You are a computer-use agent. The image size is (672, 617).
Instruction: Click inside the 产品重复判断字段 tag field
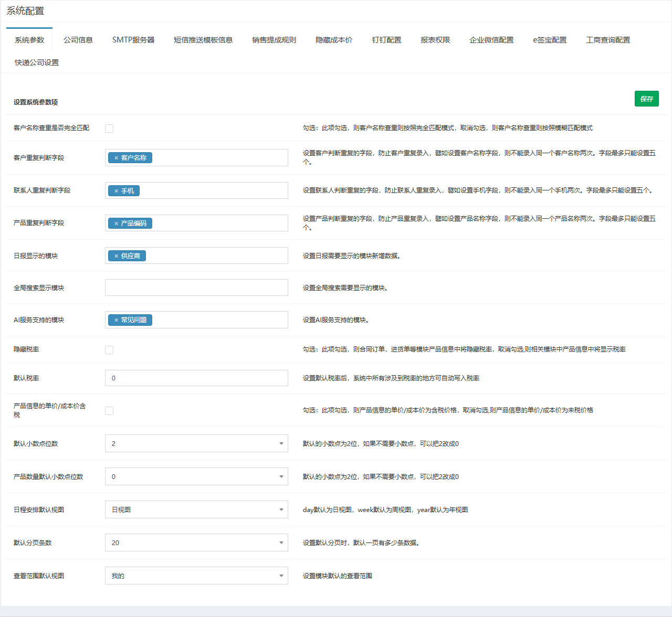[x=196, y=223]
